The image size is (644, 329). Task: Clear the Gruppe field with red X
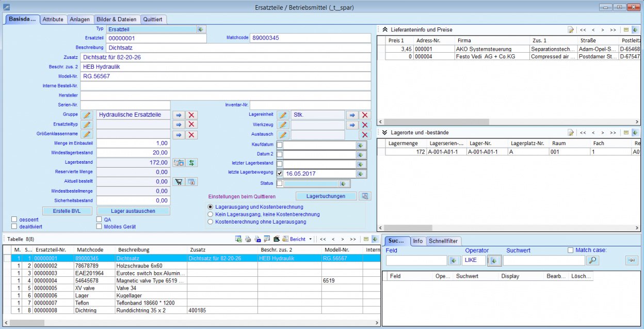pos(191,115)
